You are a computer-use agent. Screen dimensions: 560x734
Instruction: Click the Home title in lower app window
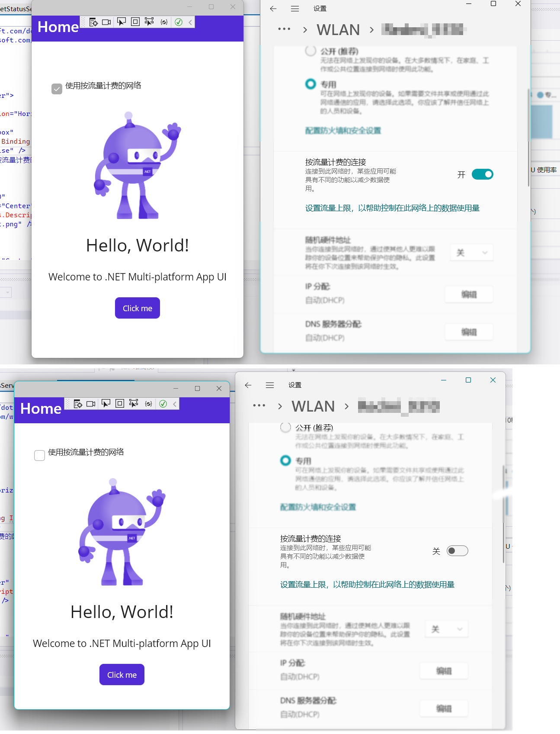[41, 409]
